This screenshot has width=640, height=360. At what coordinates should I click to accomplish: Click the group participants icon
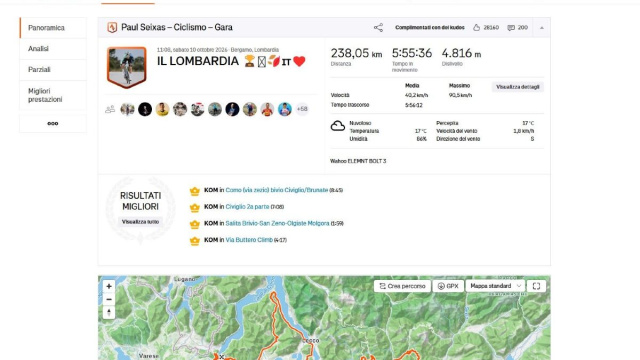110,109
